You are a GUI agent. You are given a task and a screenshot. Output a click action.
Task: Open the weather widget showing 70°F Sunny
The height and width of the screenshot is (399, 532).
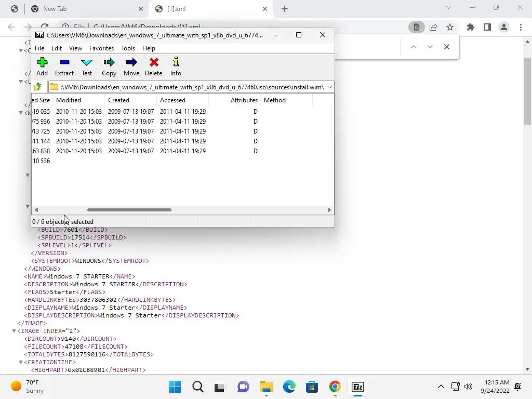[x=28, y=387]
